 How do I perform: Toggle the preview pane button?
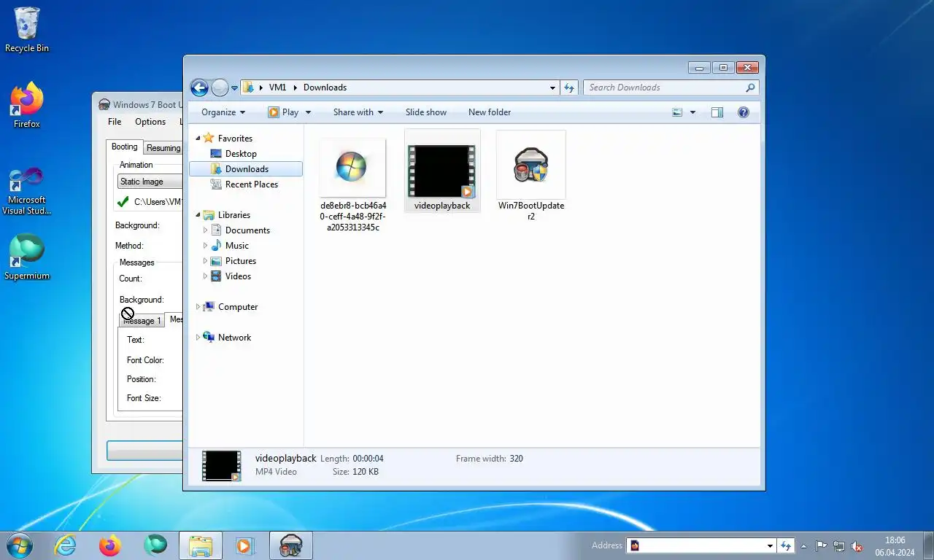(717, 112)
